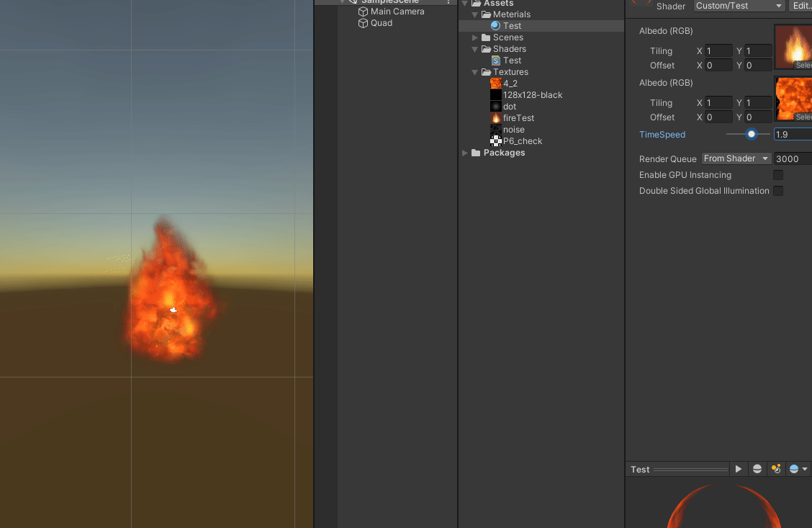Adjust the TimeSpeed slider

click(749, 134)
